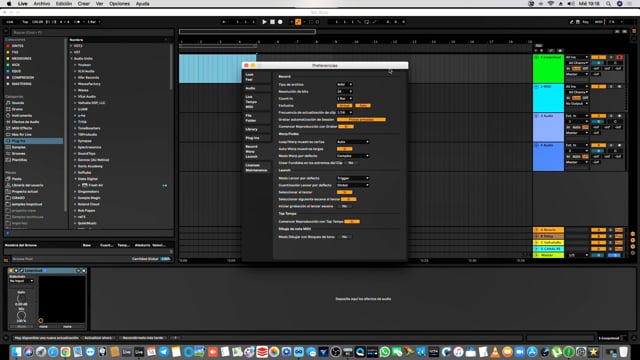Open the Drums category in browser
640x360 pixels.
coord(17,109)
